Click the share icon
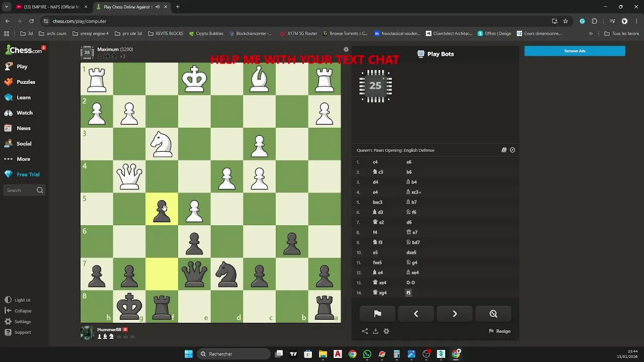The width and height of the screenshot is (644, 362). point(365,331)
